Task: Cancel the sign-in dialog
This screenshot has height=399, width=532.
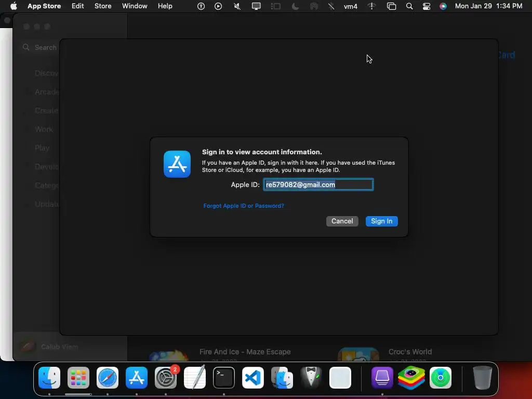Action: [x=342, y=221]
